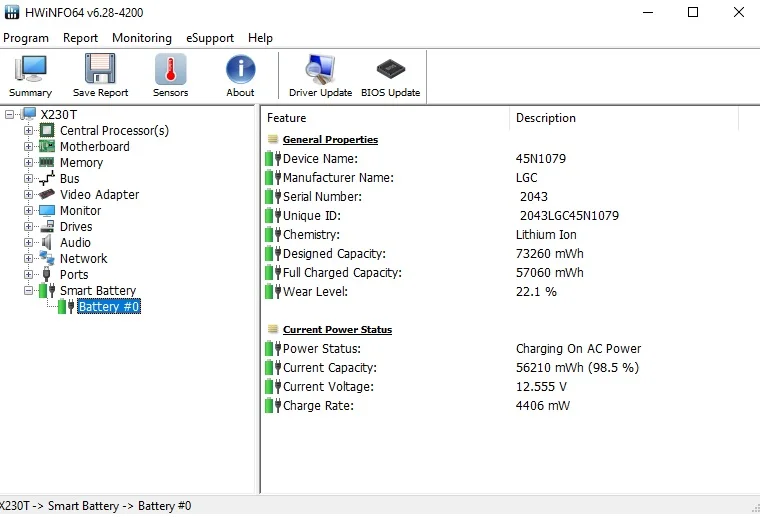This screenshot has height=517, width=763.
Task: Open the Program menu
Action: click(x=26, y=38)
